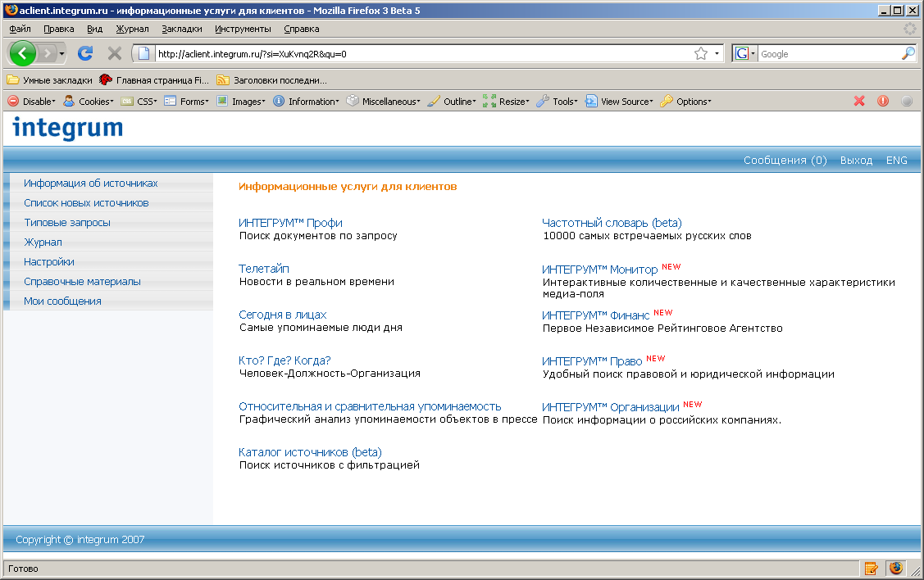Open Сообщения (0) link in header

tap(785, 161)
